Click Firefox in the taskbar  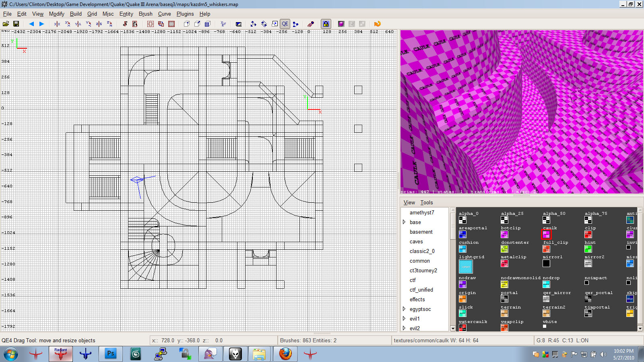tap(285, 354)
